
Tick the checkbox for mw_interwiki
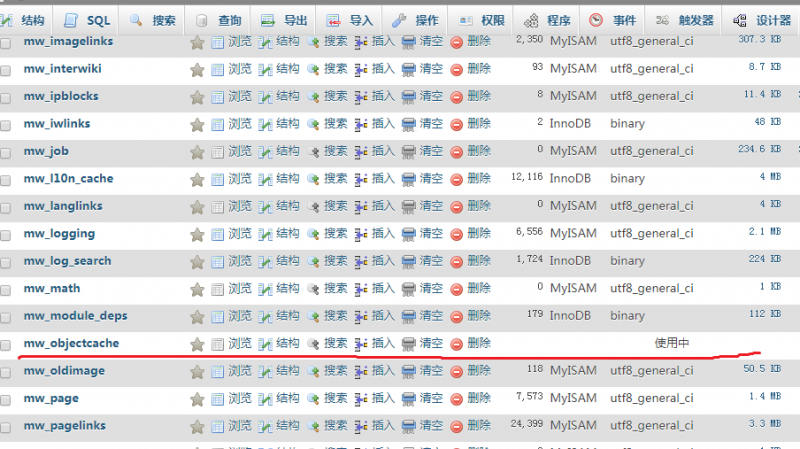coord(6,70)
